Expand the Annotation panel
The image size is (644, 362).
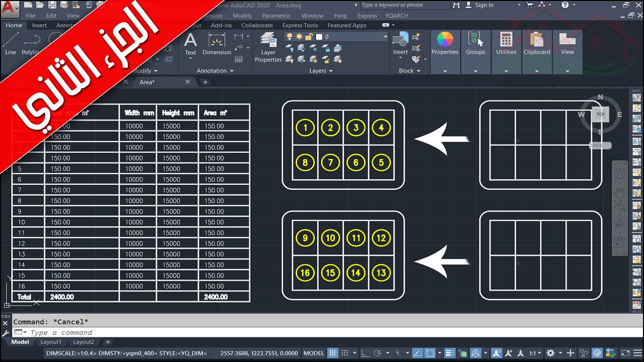215,71
